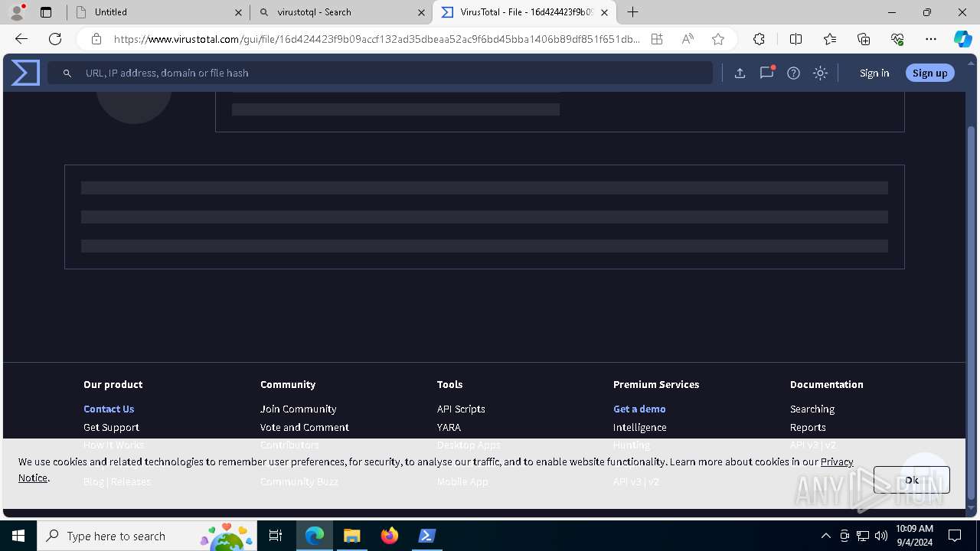
Task: Open Settings and more ellipsis menu
Action: [x=931, y=39]
